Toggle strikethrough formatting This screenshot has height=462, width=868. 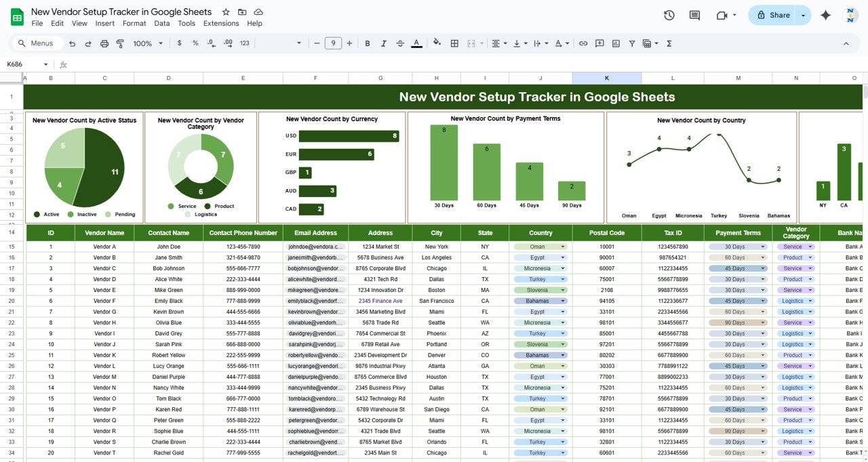(x=400, y=43)
